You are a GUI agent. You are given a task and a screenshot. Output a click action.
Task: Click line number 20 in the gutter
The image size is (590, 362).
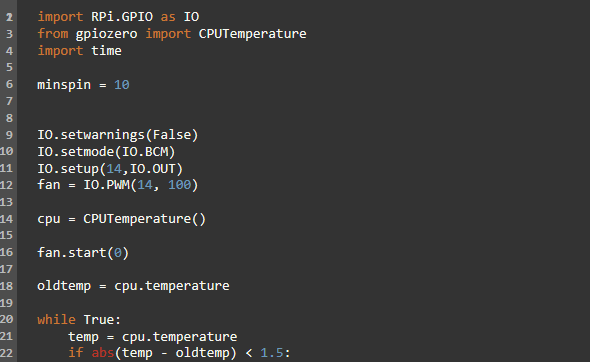6,319
